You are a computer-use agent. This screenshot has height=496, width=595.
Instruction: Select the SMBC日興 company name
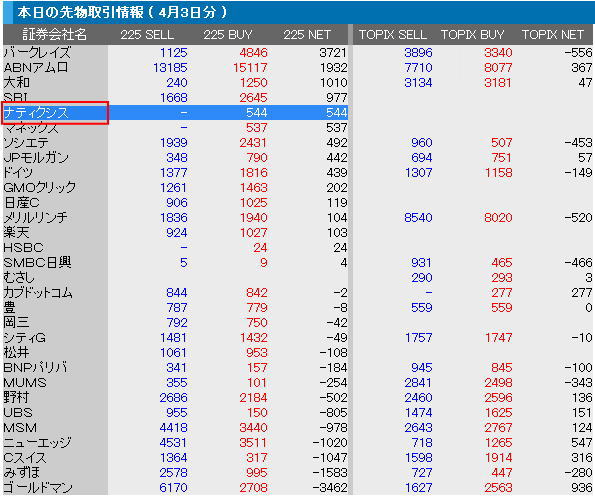point(37,263)
